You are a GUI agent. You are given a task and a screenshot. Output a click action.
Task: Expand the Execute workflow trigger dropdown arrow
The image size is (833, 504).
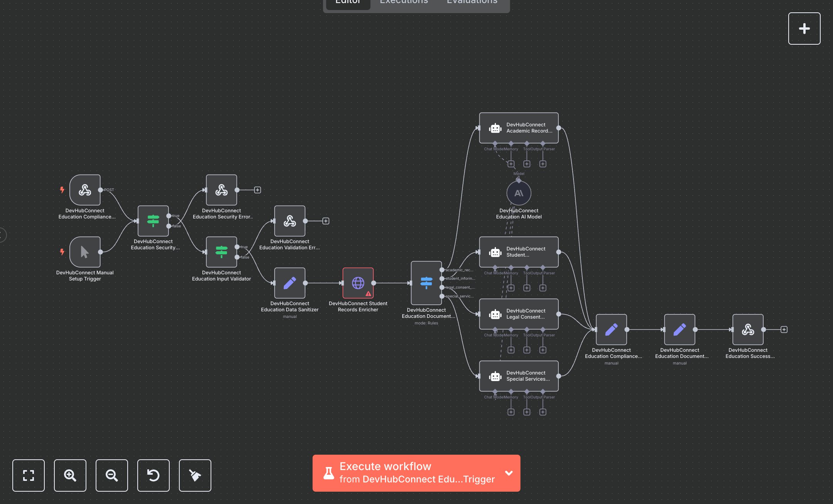pos(509,473)
